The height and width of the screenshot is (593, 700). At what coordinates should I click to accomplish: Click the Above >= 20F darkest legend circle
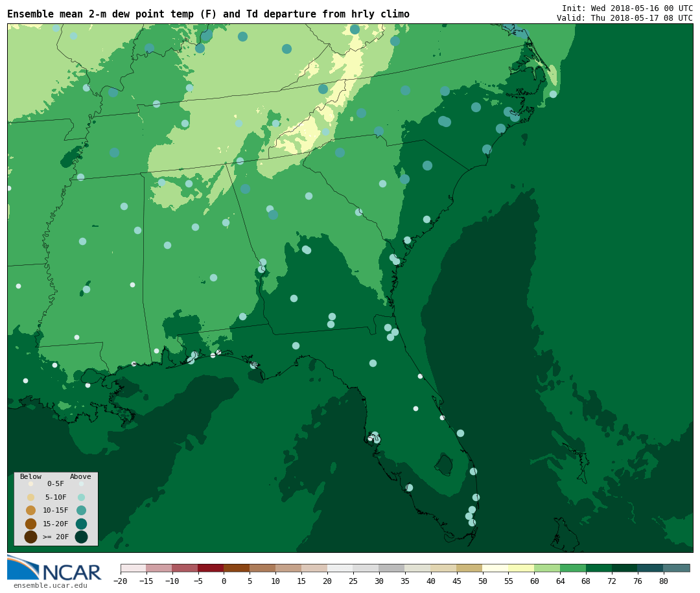[x=81, y=537]
